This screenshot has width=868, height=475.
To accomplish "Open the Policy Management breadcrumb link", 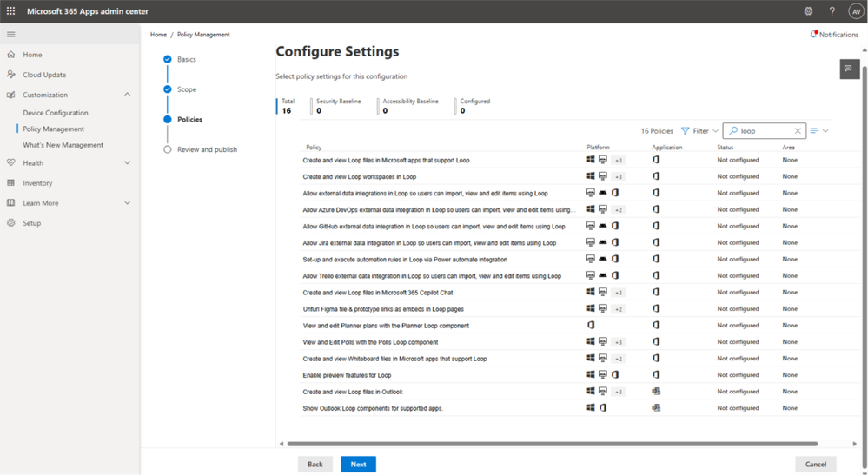I will click(x=203, y=34).
